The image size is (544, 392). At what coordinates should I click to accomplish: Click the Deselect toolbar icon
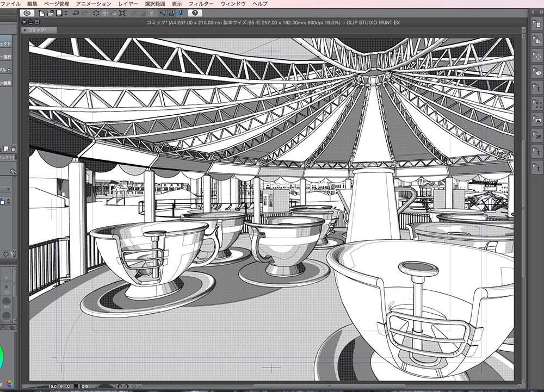click(134, 13)
